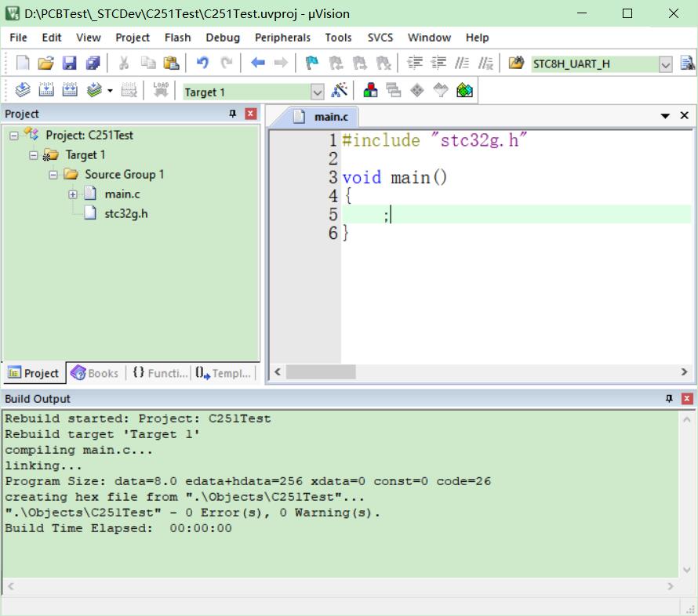Open Options for Target magic wand
698x616 pixels.
click(340, 90)
